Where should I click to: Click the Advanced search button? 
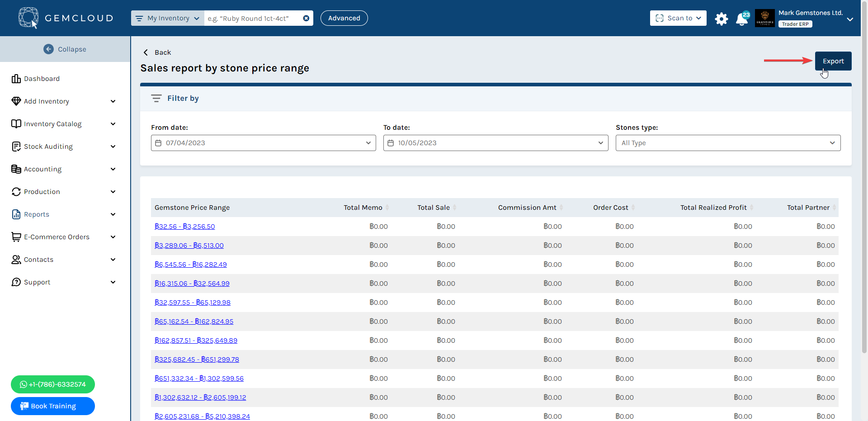point(344,18)
